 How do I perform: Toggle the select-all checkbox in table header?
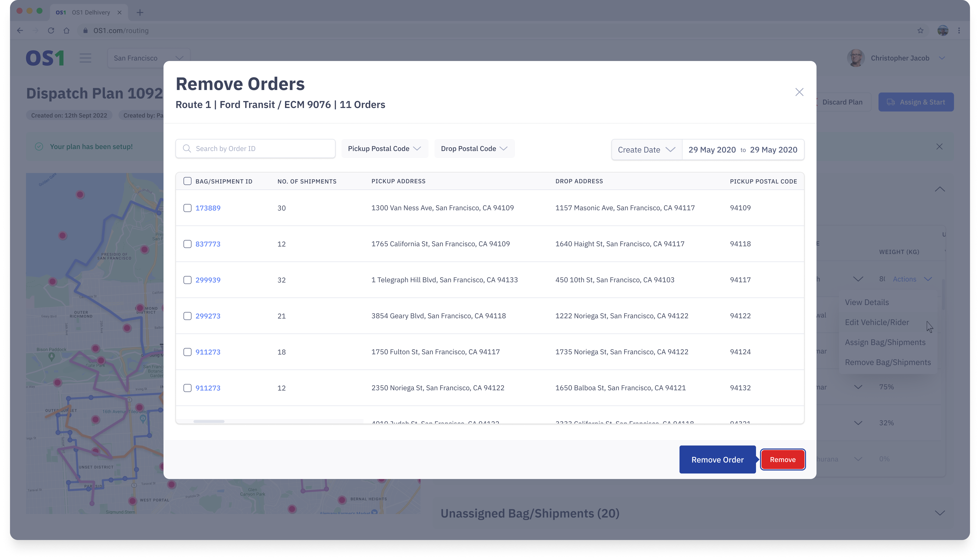click(187, 181)
